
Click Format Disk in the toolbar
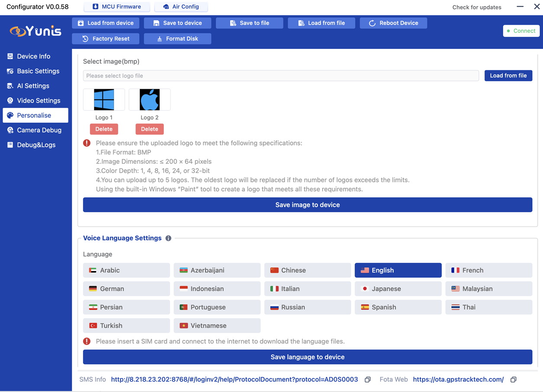click(178, 39)
